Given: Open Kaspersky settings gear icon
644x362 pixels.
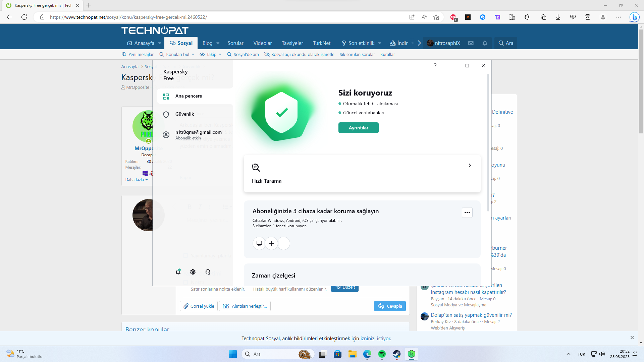Looking at the screenshot, I should click(x=193, y=272).
